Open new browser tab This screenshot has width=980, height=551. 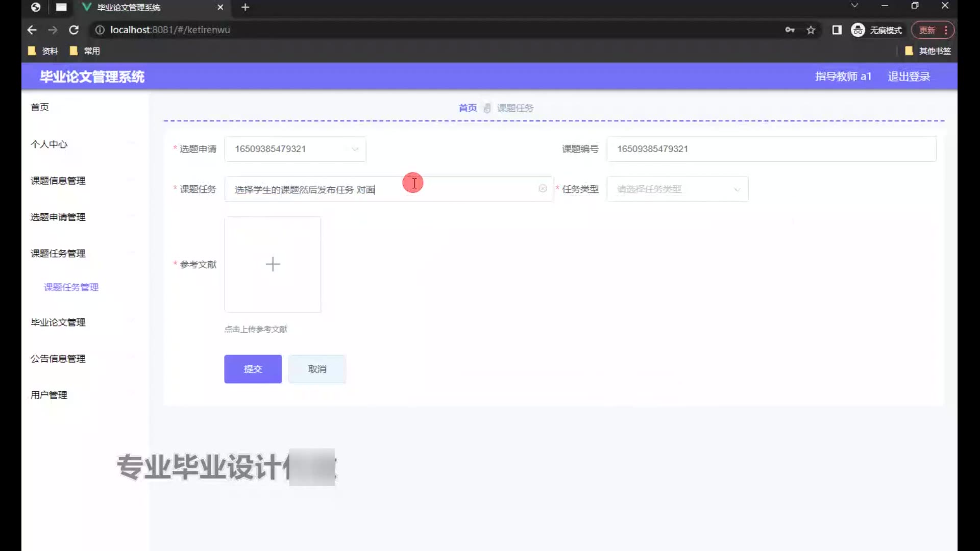click(246, 7)
